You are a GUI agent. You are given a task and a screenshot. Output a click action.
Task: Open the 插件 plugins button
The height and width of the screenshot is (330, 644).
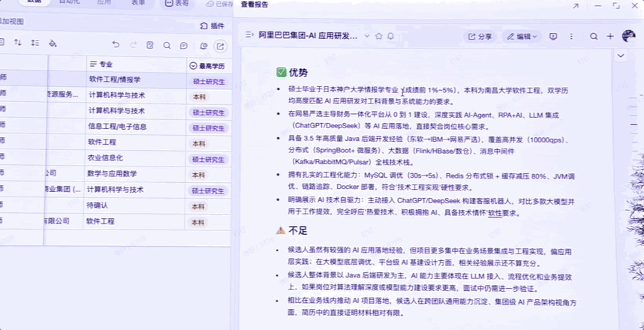[212, 25]
